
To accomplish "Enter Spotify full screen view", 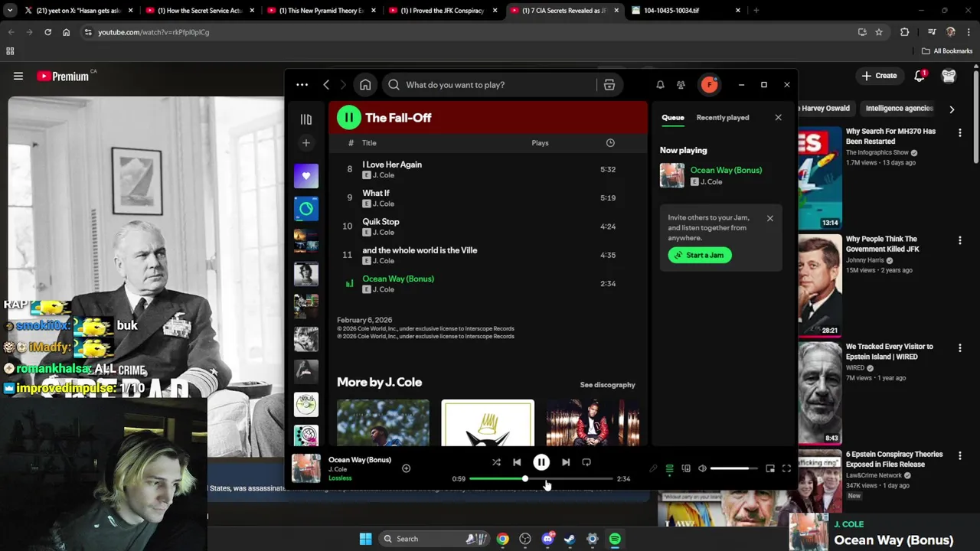I will click(x=786, y=468).
